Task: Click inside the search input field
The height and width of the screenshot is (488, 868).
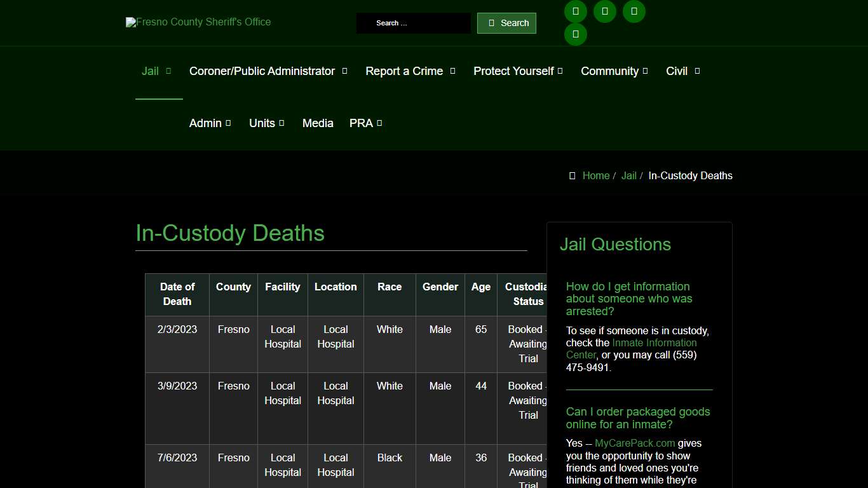Action: pos(413,23)
